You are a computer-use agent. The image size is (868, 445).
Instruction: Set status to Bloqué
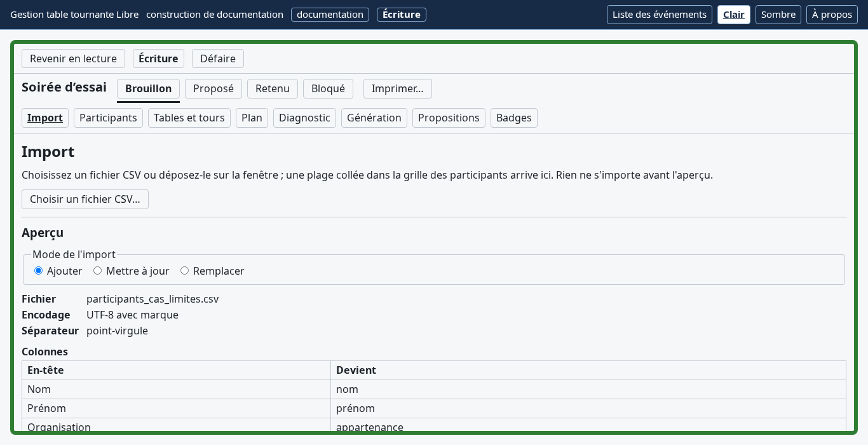pyautogui.click(x=328, y=88)
